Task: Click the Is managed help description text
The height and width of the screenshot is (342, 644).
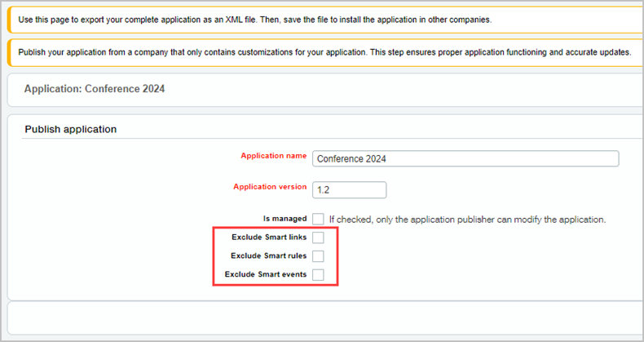Action: (467, 220)
